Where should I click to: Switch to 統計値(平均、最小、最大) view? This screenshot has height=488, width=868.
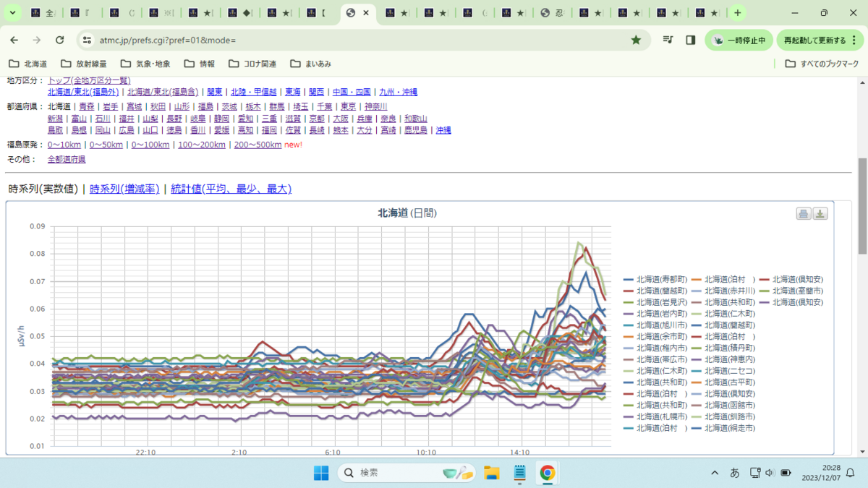click(x=231, y=189)
